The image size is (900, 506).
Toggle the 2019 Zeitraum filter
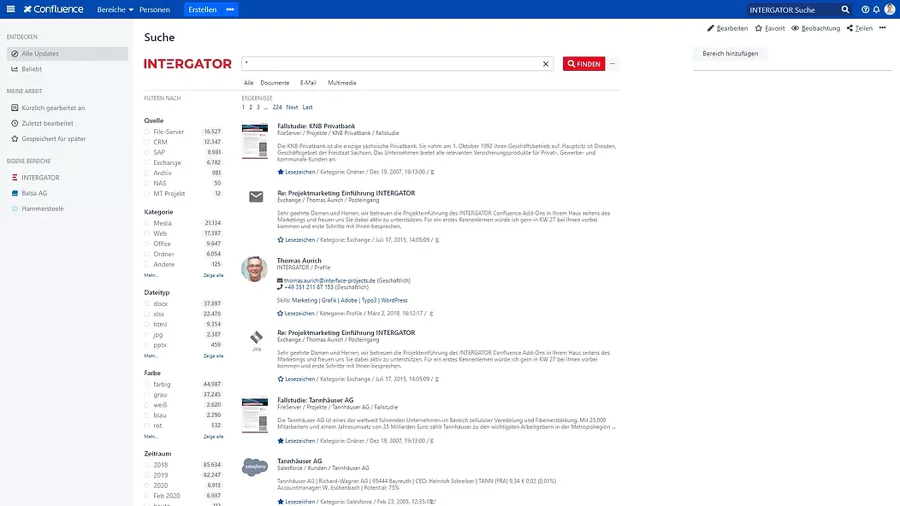147,475
